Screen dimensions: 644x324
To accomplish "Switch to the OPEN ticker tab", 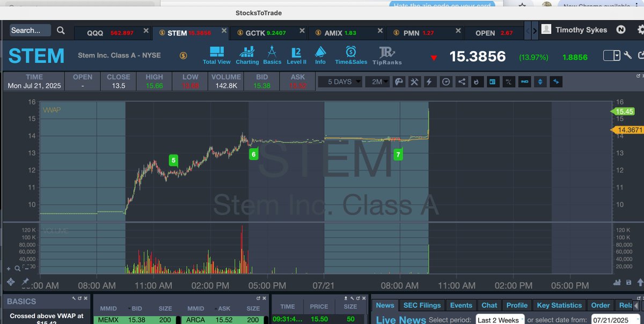I will click(494, 33).
